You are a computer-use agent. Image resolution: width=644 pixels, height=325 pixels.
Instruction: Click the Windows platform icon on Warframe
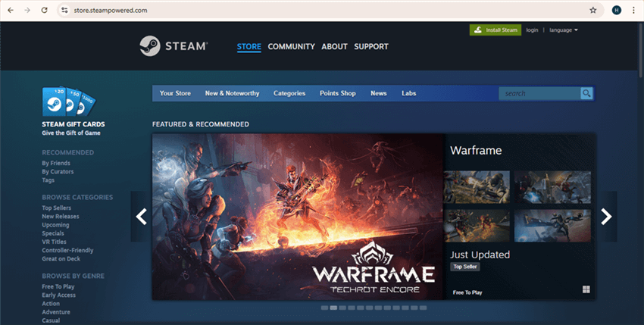coord(586,289)
